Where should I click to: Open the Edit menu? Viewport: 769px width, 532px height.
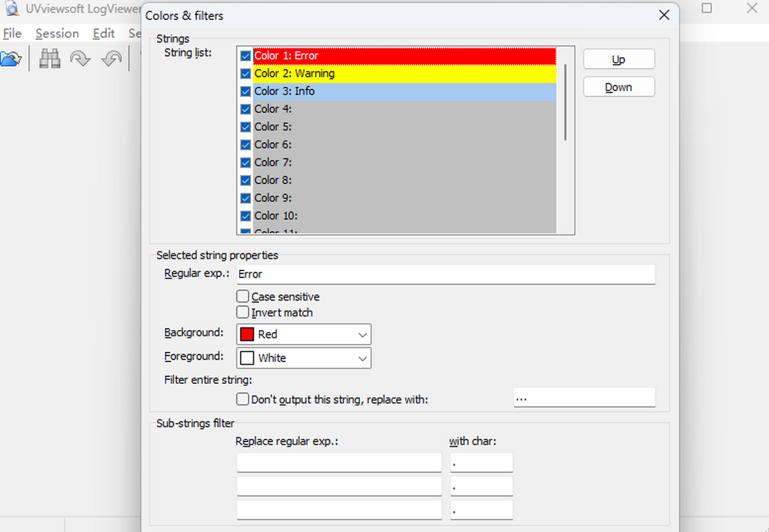point(104,33)
